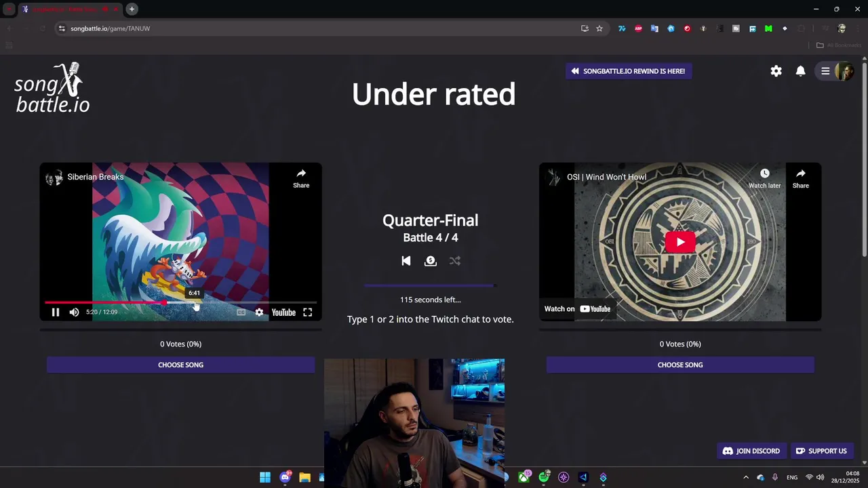Open YouTube player settings gear
Viewport: 868px width, 488px height.
(x=259, y=312)
